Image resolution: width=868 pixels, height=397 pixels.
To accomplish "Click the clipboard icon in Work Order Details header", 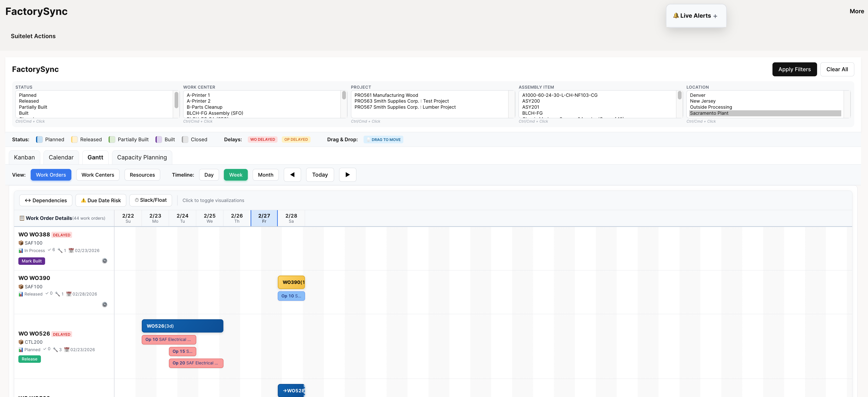I will (22, 218).
